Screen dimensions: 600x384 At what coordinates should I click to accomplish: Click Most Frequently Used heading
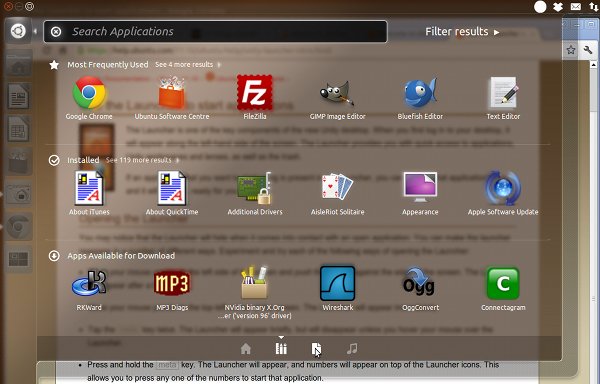click(x=108, y=65)
